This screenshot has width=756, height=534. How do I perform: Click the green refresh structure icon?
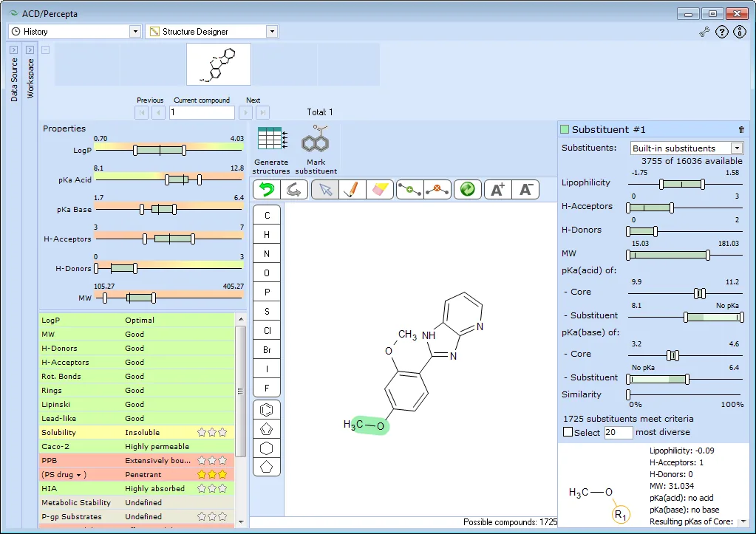tap(467, 189)
